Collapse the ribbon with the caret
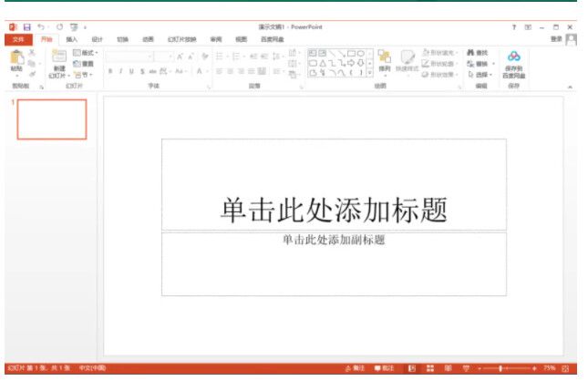This screenshot has height=381, width=588. [570, 87]
